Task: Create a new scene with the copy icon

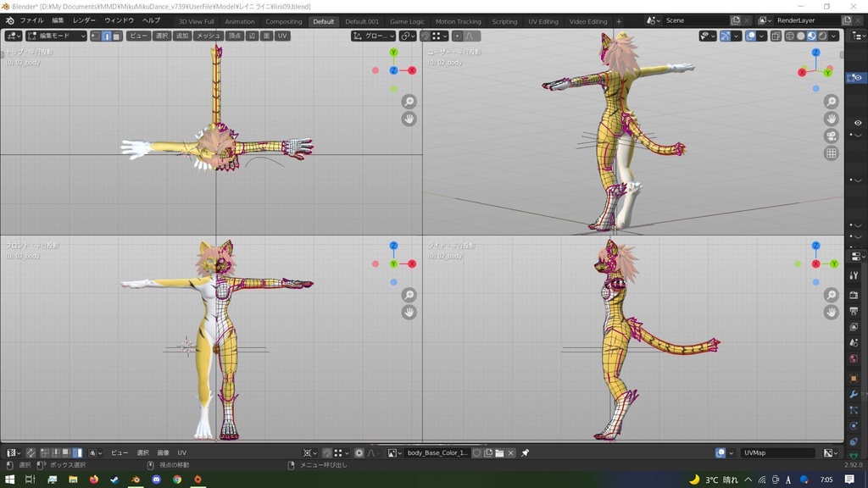Action: [x=736, y=20]
